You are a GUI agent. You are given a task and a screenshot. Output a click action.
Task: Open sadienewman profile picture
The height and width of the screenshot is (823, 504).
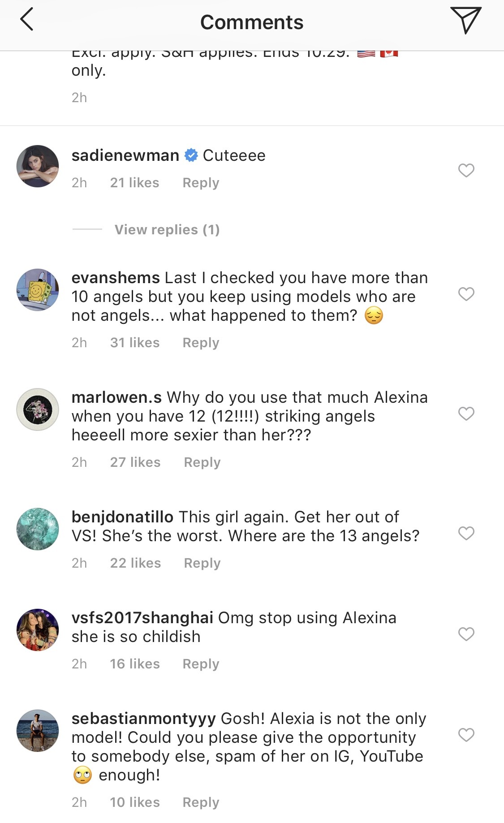pyautogui.click(x=38, y=166)
